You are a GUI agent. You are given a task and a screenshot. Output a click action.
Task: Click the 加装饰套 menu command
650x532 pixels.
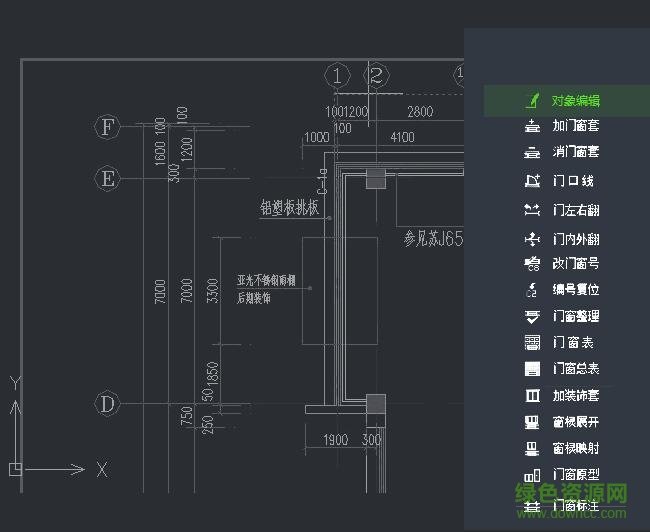pos(575,396)
